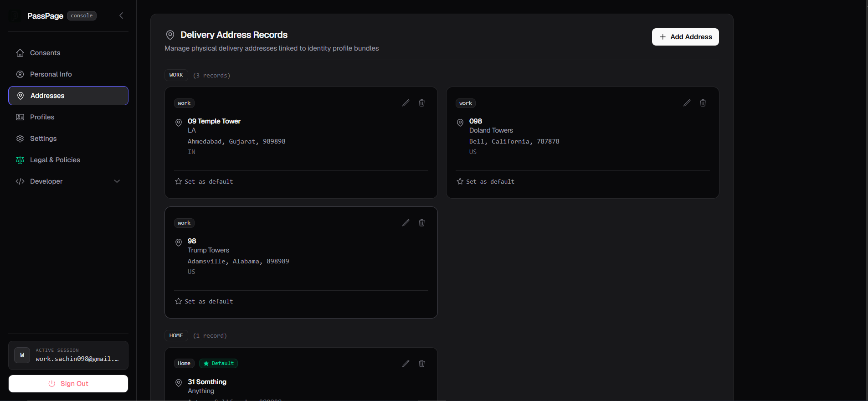Open Personal Info section
Screen dimensions: 868x401
point(68,74)
